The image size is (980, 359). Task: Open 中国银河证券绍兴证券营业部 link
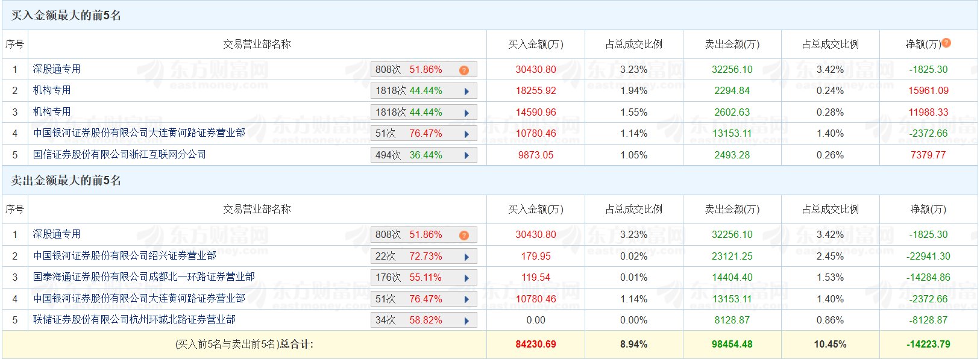tap(124, 256)
